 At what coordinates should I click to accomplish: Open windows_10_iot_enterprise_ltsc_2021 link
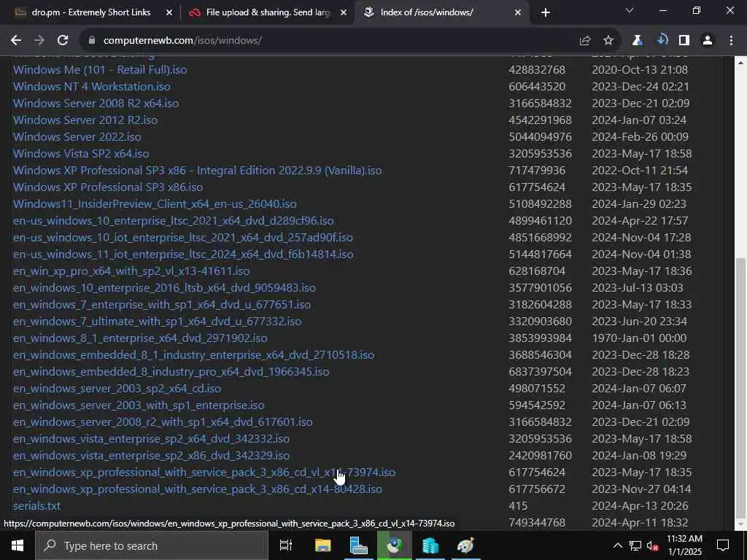tap(183, 238)
